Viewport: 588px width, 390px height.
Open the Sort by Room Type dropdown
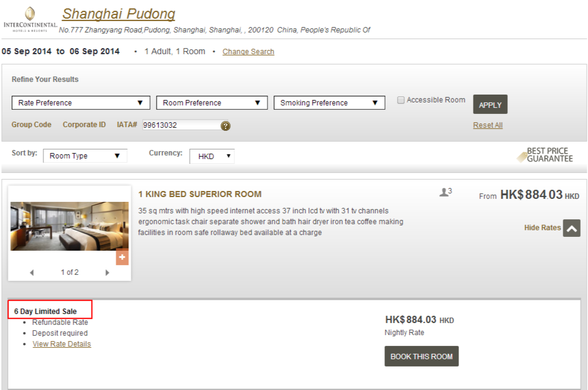pos(85,156)
